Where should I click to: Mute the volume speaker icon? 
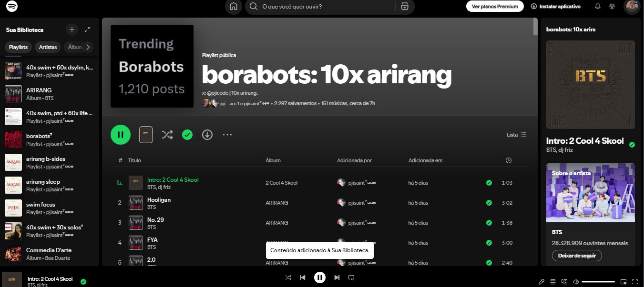pos(576,282)
